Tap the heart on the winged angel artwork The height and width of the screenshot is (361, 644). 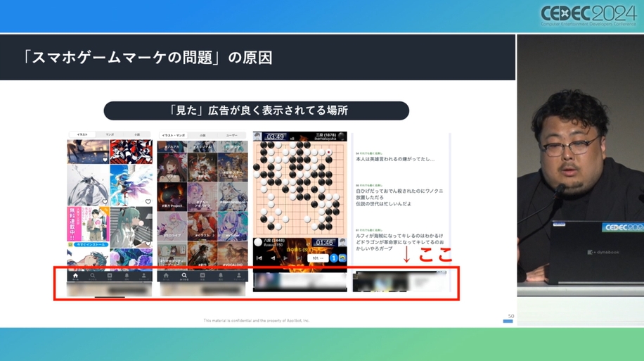pyautogui.click(x=148, y=201)
